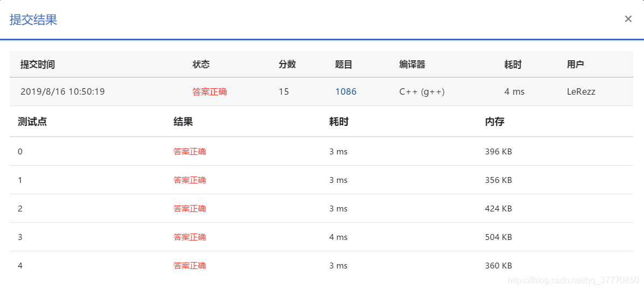Click the 用户 column header
The height and width of the screenshot is (290, 644).
(576, 65)
